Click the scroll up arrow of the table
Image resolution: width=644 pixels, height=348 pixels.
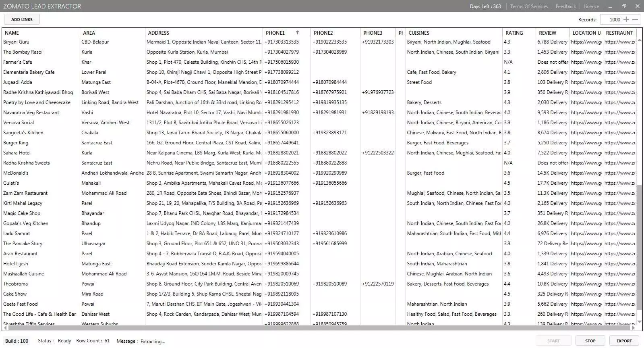[639, 40]
